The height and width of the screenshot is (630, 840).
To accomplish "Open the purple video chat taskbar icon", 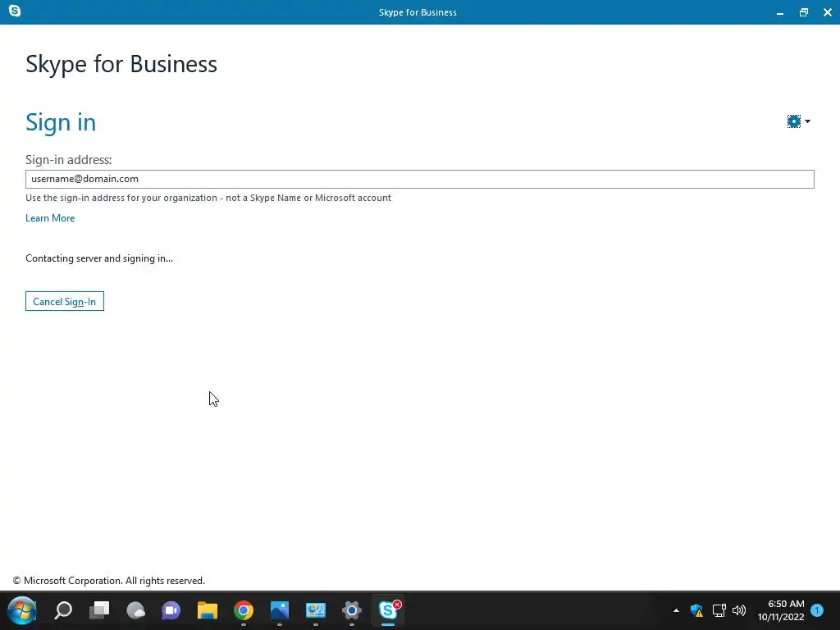I will tap(171, 610).
